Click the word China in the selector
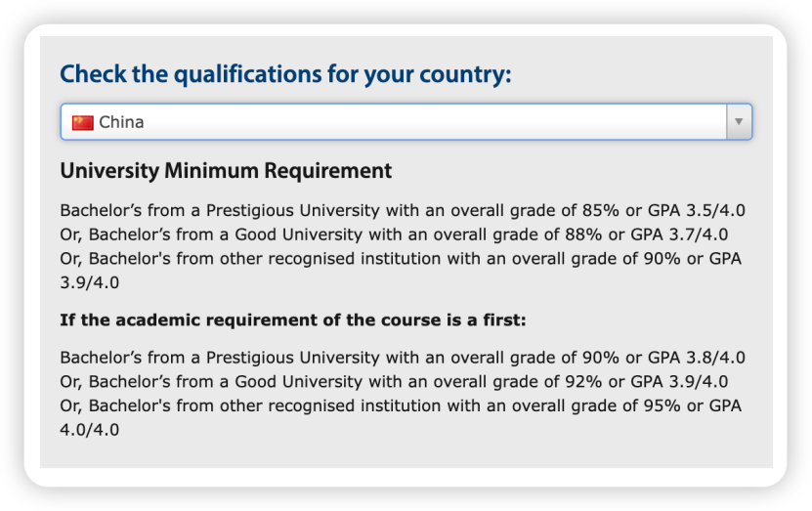The image size is (812, 511). 121,122
